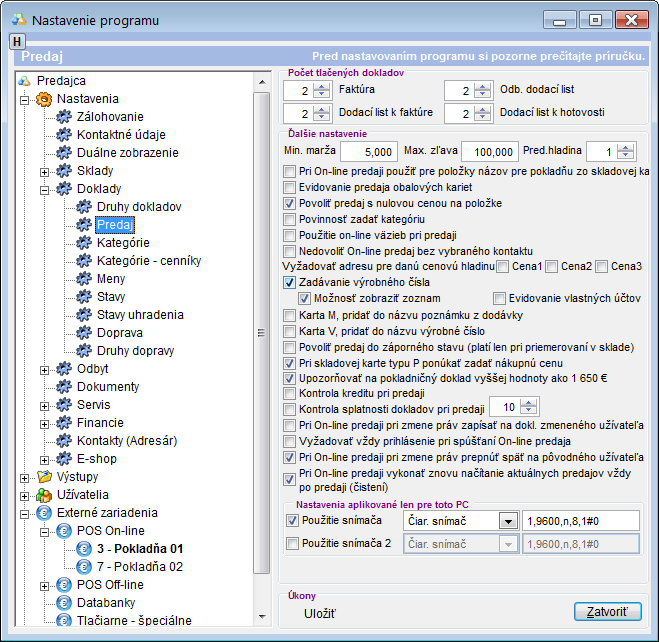This screenshot has width=659, height=642.
Task: Click the Zatvoriť button
Action: [607, 611]
